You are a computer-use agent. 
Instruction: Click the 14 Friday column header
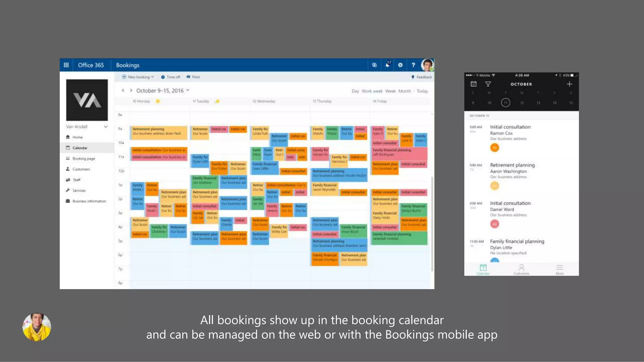point(380,101)
